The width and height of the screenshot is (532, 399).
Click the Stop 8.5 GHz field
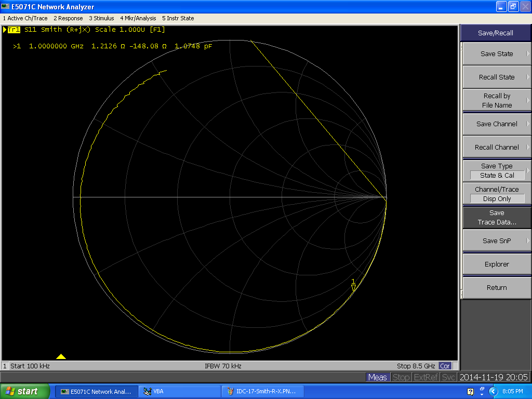[416, 366]
